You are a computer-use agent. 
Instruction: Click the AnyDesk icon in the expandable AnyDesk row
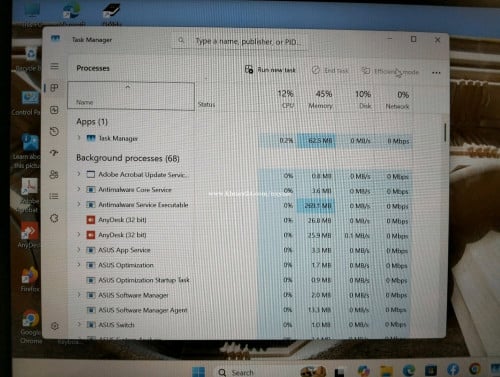91,235
